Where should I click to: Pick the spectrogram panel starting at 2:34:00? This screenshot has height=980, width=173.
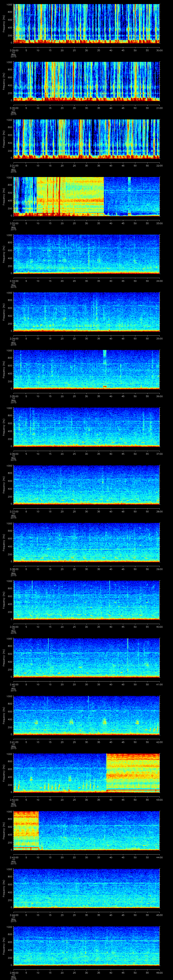click(x=87, y=312)
